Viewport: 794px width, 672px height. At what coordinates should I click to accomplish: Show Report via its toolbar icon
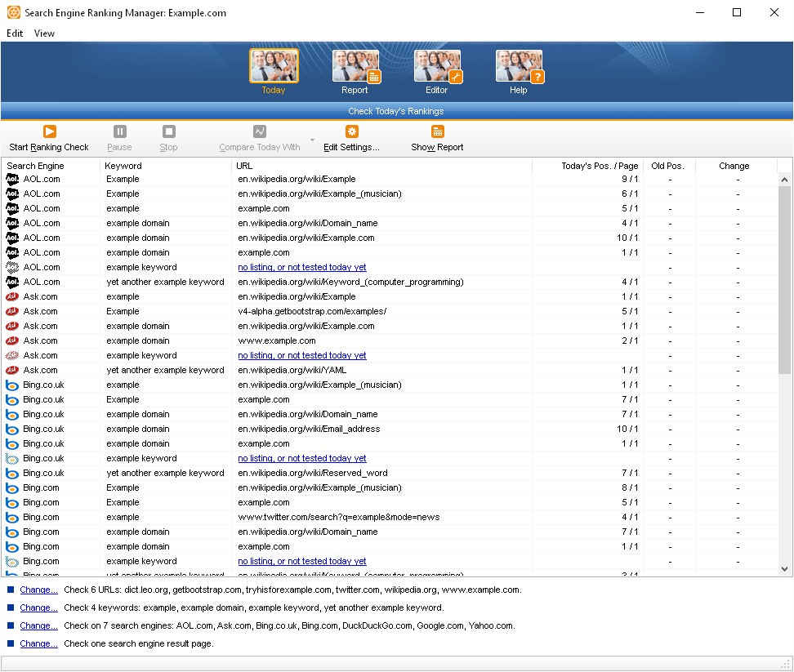click(x=437, y=131)
